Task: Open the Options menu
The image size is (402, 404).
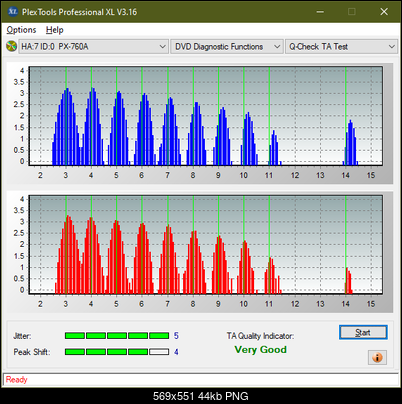Action: click(x=21, y=30)
